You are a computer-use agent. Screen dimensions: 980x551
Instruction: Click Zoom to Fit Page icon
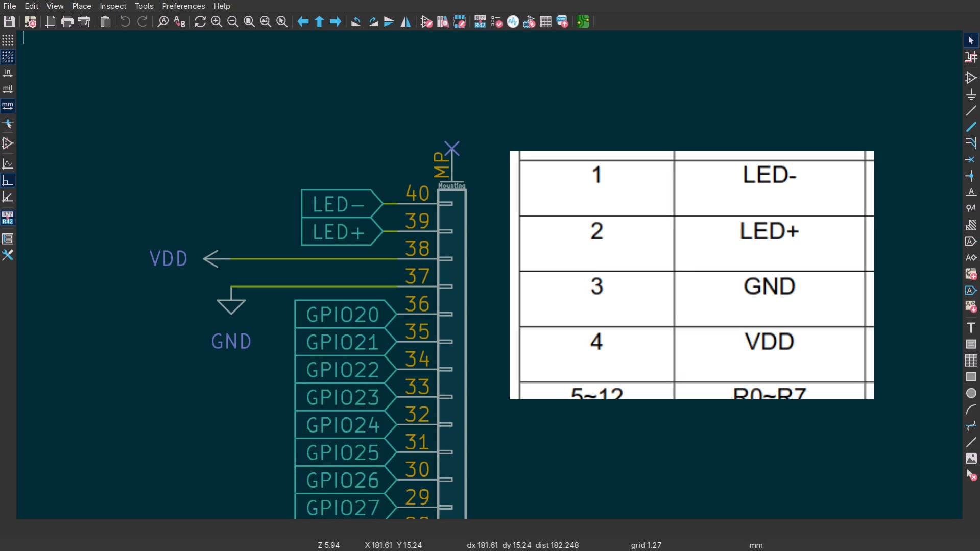tap(249, 21)
